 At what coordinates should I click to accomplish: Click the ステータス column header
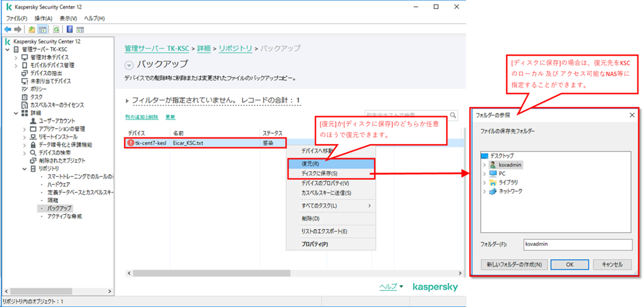click(x=272, y=133)
